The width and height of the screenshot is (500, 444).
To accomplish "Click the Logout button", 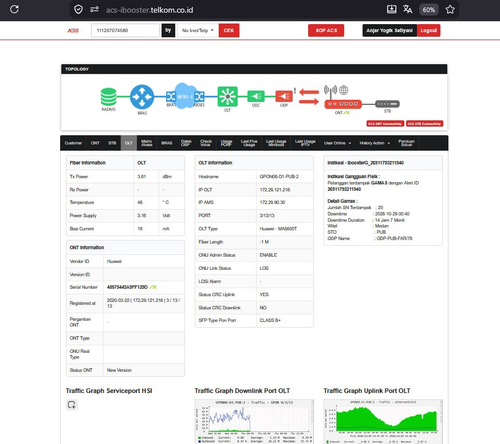I will pos(429,30).
